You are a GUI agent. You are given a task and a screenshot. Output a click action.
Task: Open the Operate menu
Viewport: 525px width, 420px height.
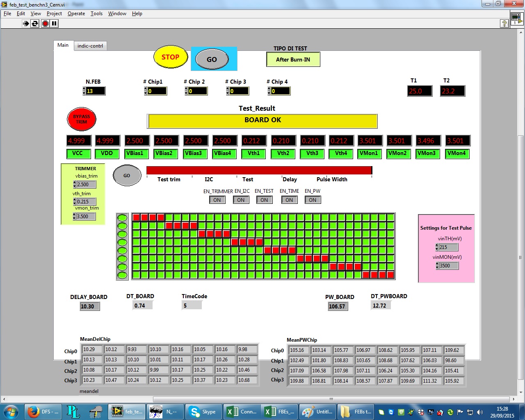76,14
